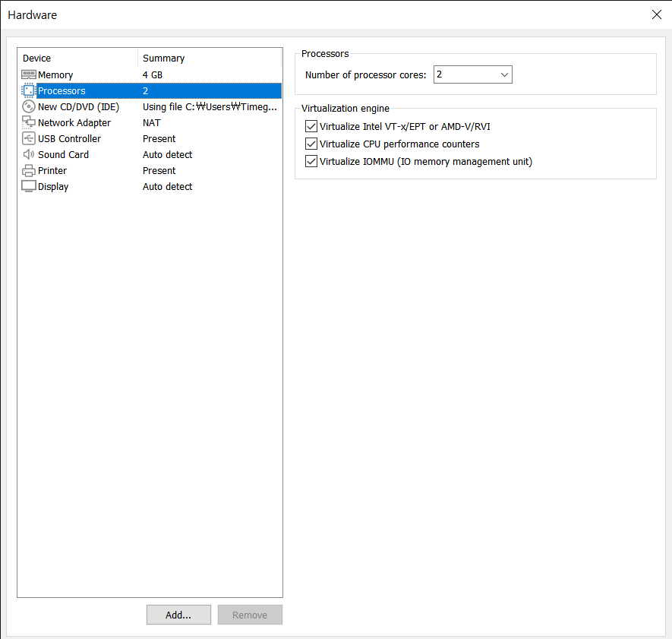
Task: Click the Memory device icon
Action: point(29,74)
